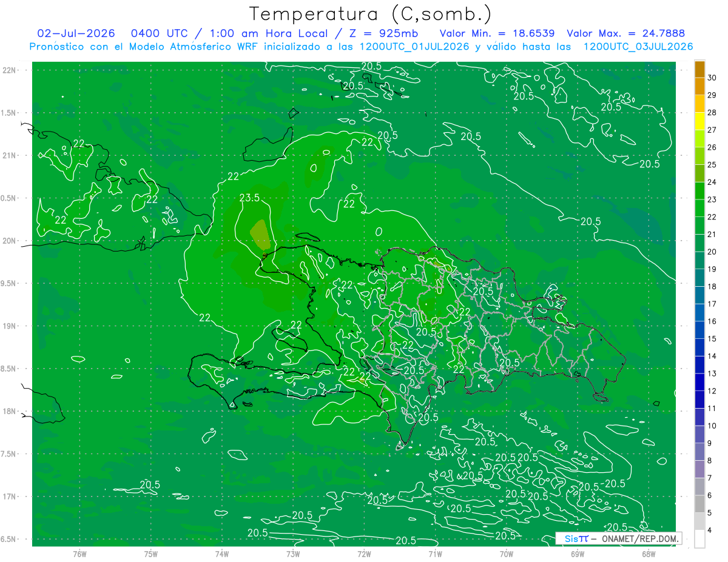Click the 25 label on the color scale
This screenshot has height=562, width=728.
coord(712,164)
